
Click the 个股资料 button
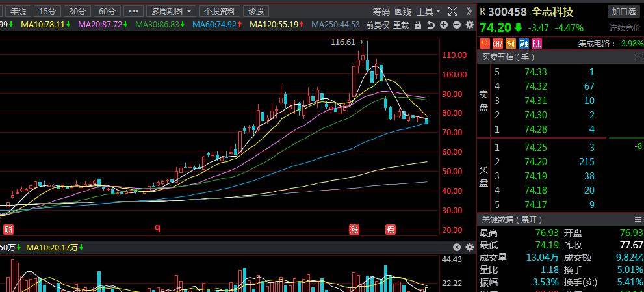(220, 11)
